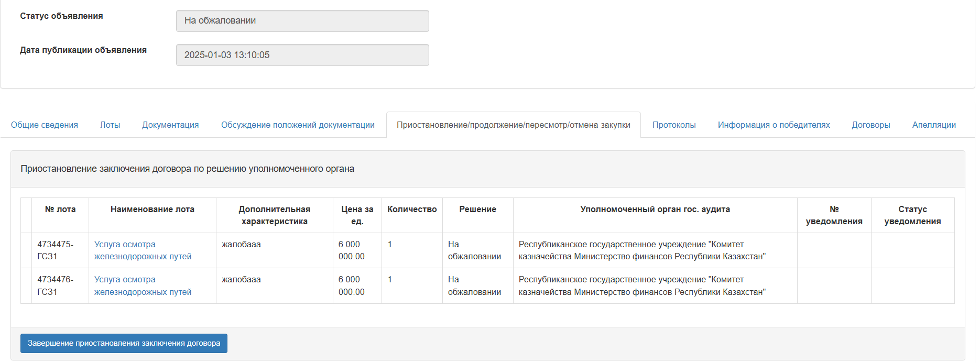
Task: Click the Статус объявления label
Action: [61, 16]
